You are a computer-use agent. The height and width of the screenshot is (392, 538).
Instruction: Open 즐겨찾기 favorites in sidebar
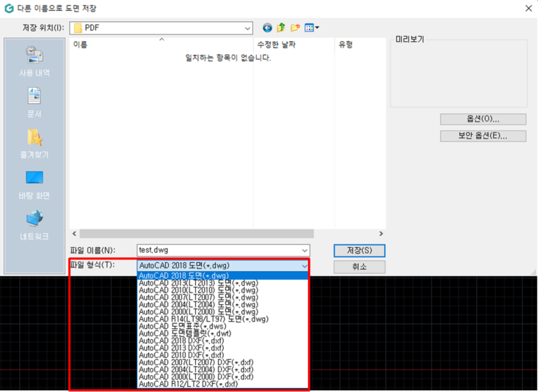point(34,143)
